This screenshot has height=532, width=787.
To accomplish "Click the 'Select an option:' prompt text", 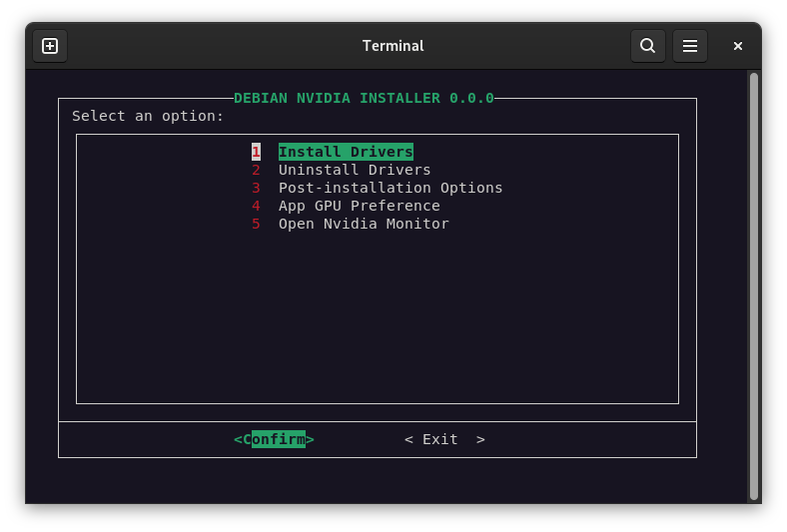I will point(148,116).
